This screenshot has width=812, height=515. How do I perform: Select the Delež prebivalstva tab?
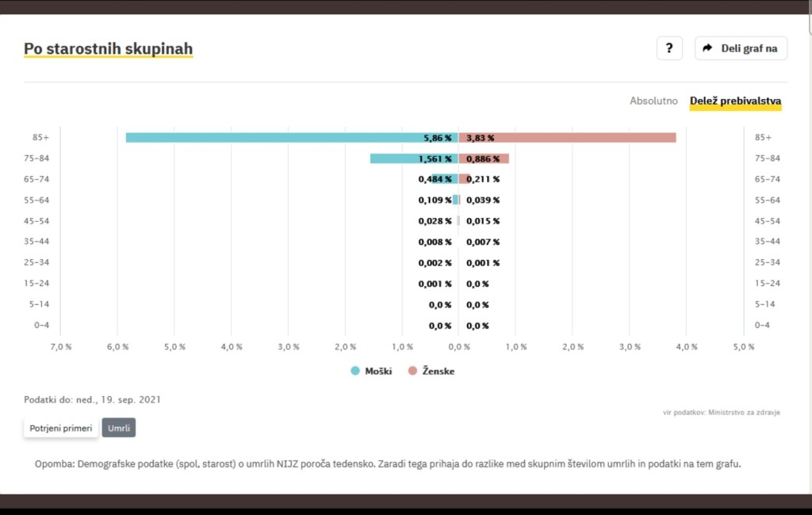point(735,101)
